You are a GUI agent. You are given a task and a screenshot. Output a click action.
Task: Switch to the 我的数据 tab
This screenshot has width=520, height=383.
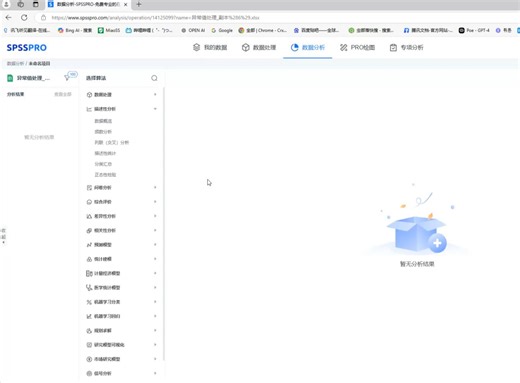210,47
